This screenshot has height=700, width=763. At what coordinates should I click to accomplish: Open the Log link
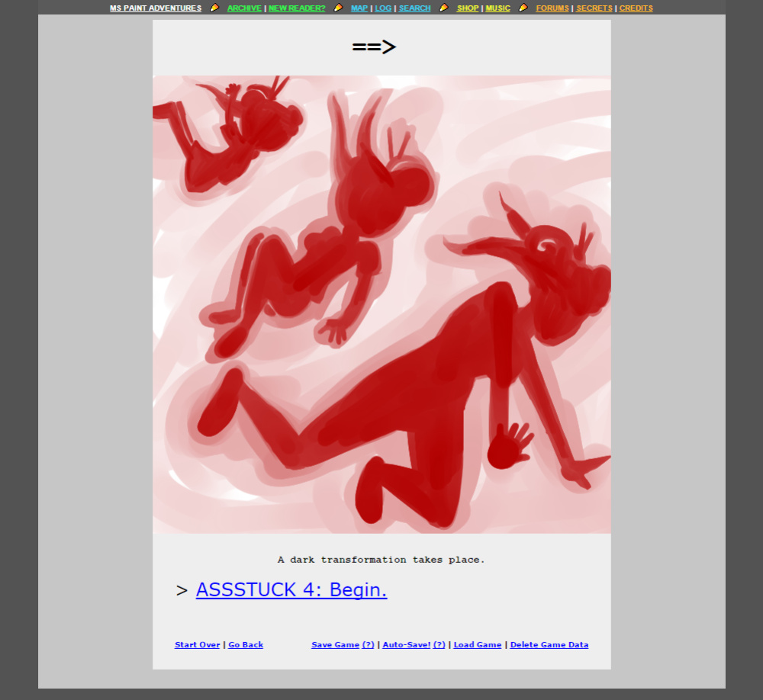tap(383, 8)
